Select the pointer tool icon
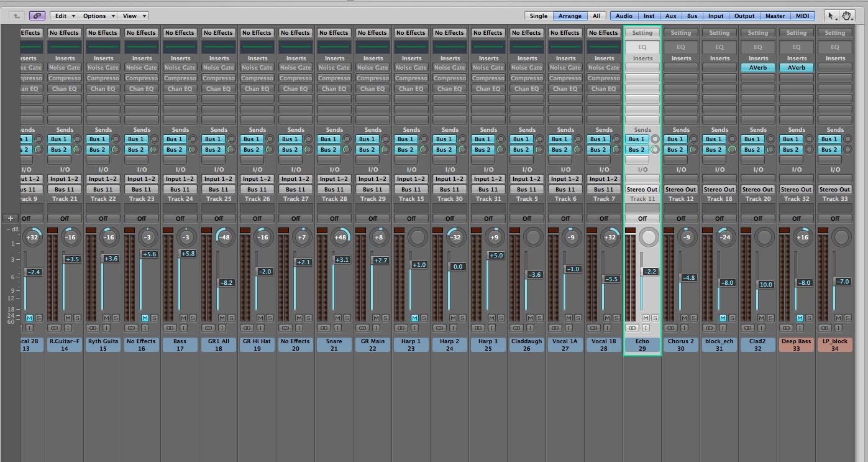 [x=832, y=16]
